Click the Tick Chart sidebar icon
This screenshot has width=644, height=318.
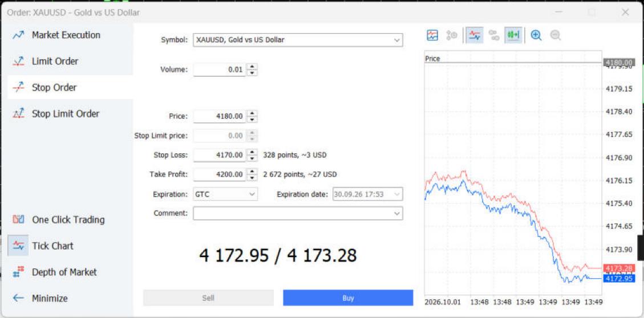[x=18, y=246]
